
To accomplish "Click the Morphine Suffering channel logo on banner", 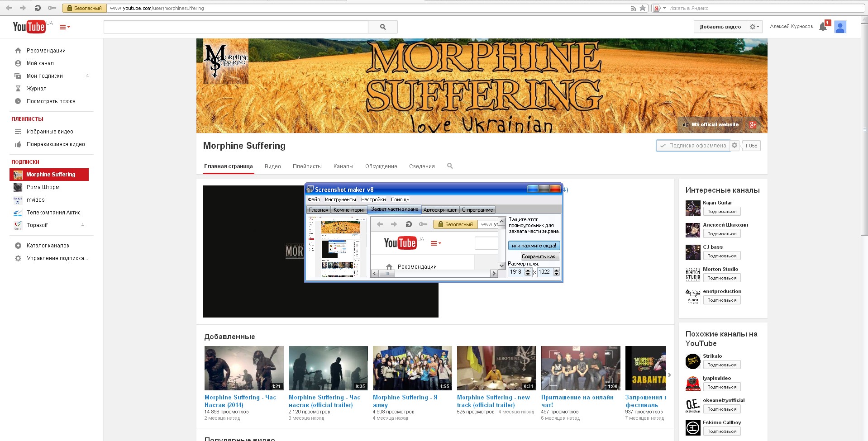I will click(226, 62).
